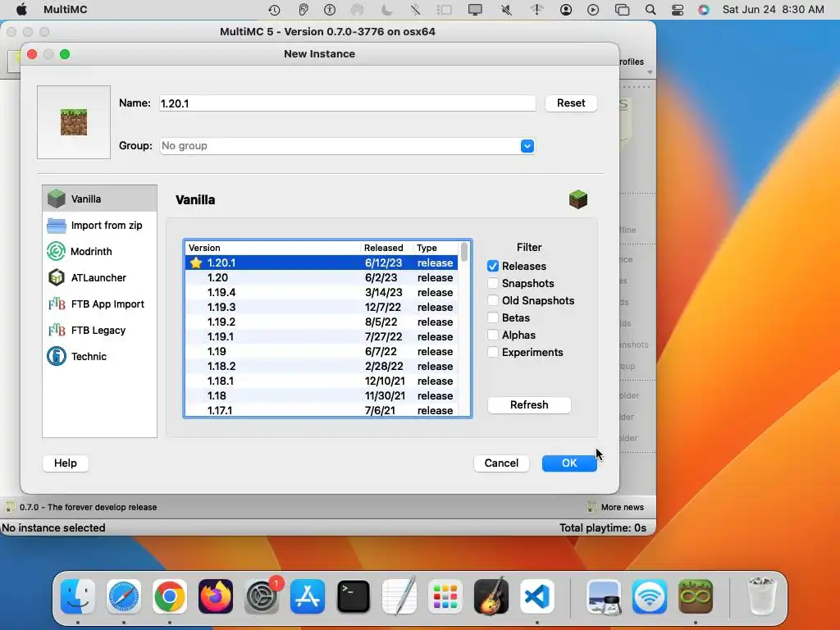Click into the Name text field

[347, 103]
